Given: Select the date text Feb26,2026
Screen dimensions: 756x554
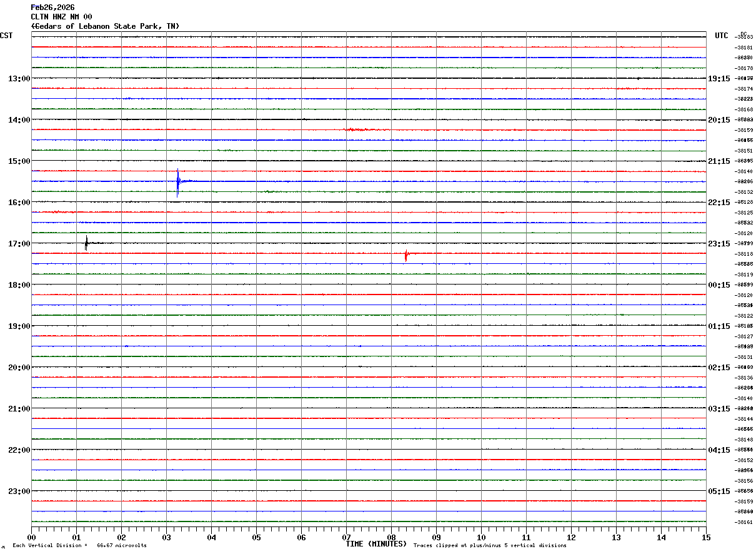Looking at the screenshot, I should (x=52, y=8).
